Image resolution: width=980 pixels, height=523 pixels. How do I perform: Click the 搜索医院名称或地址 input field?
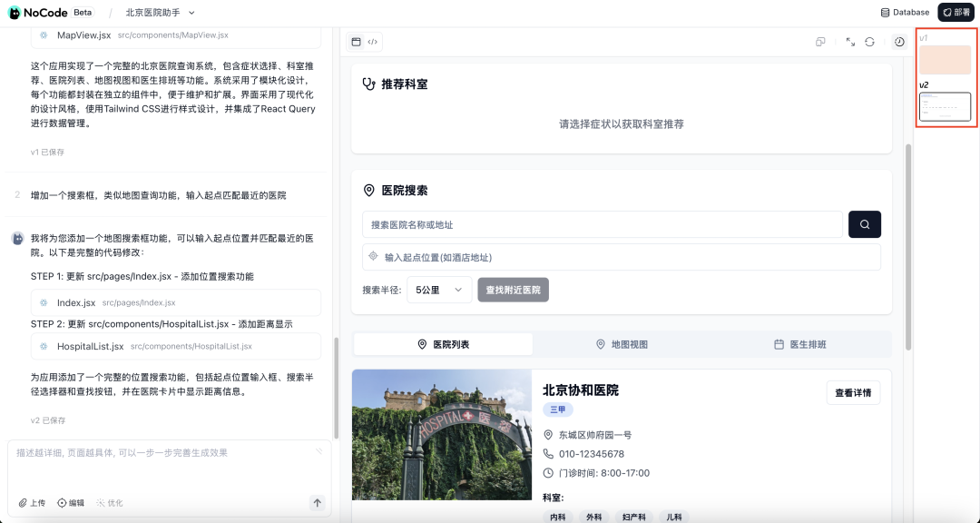[x=603, y=224]
